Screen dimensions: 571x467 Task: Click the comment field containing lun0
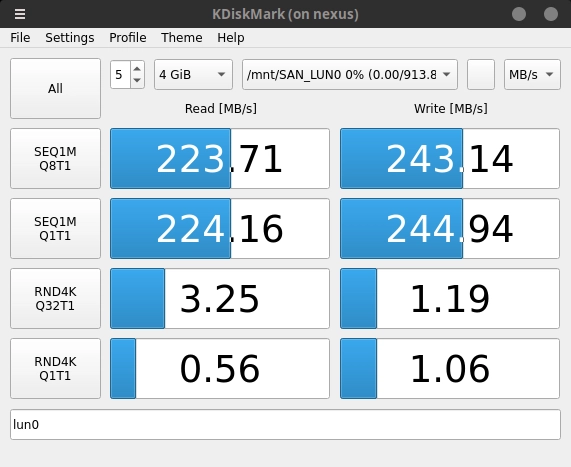point(286,424)
